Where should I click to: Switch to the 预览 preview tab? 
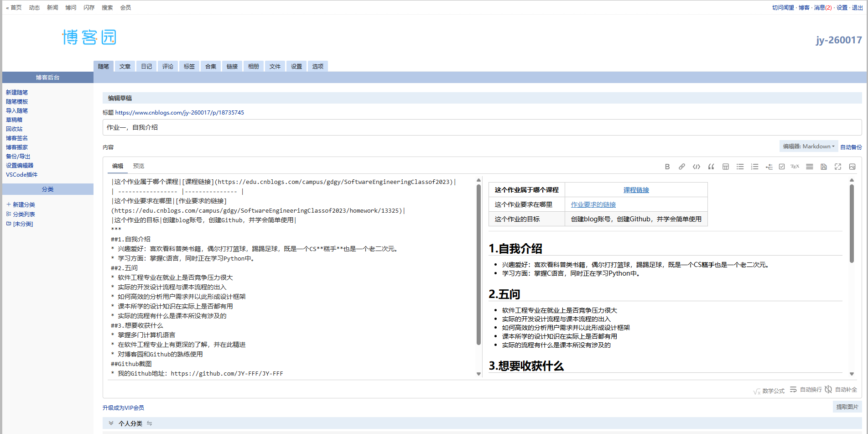tap(139, 166)
